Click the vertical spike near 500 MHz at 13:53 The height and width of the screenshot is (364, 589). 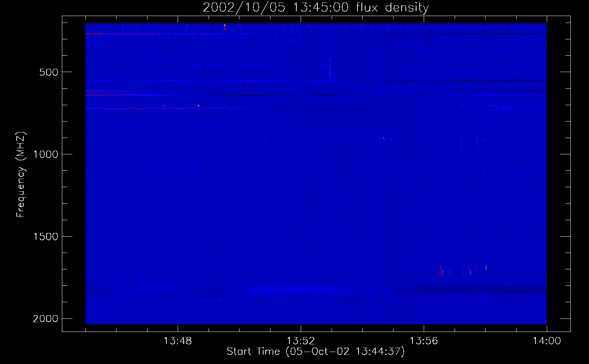click(330, 68)
